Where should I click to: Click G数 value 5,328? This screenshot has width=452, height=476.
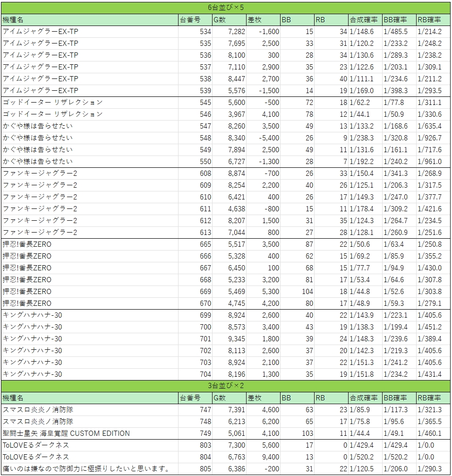[230, 257]
